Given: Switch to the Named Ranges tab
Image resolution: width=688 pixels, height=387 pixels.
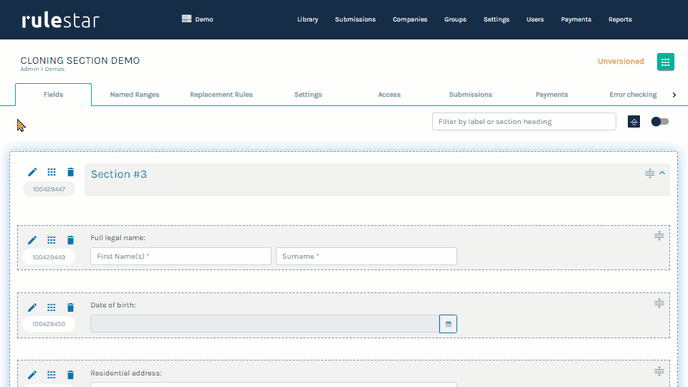Looking at the screenshot, I should (x=134, y=94).
